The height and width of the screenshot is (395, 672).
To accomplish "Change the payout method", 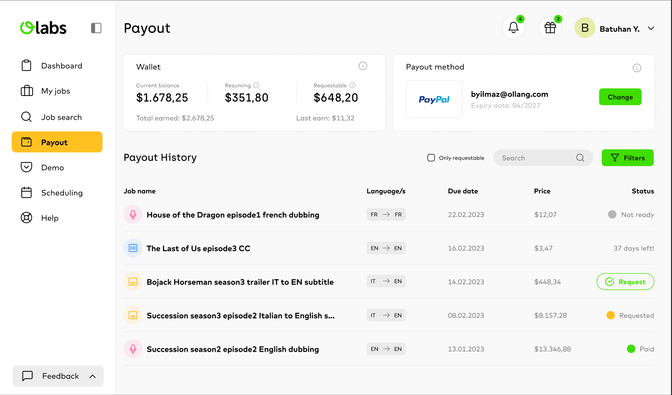I will (x=620, y=97).
